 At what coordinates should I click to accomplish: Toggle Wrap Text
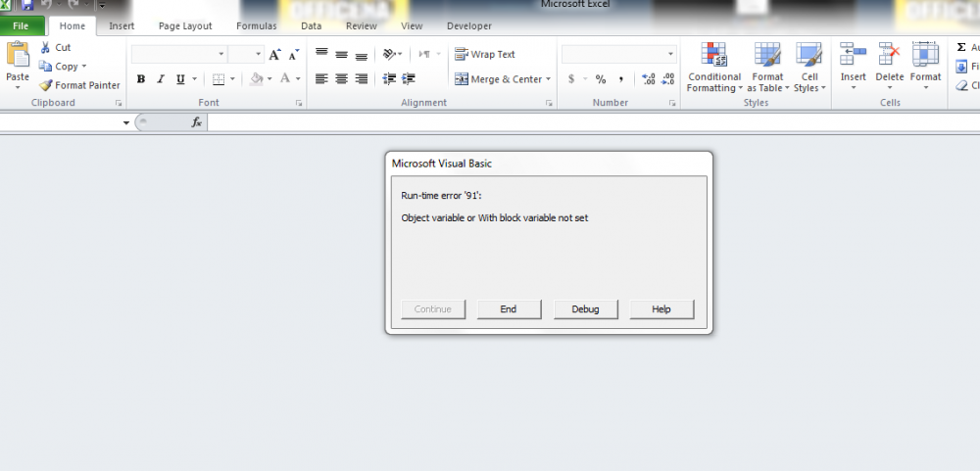(x=485, y=55)
